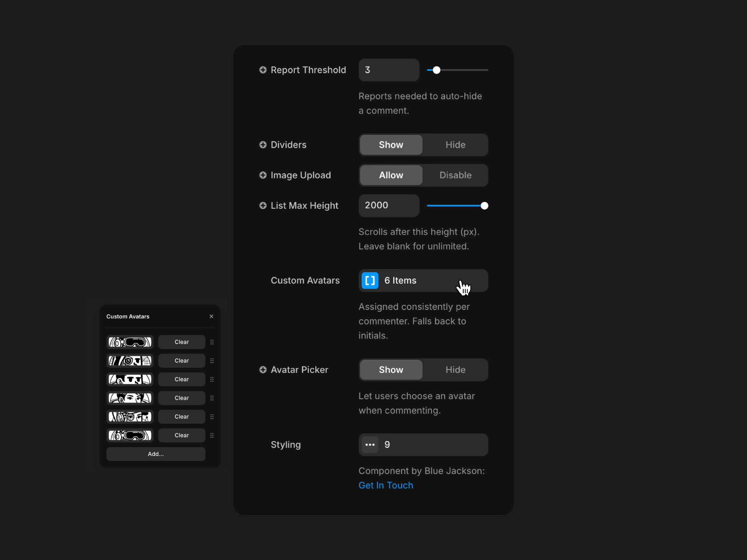Disable image upload
Viewport: 747px width, 560px height.
pos(455,175)
